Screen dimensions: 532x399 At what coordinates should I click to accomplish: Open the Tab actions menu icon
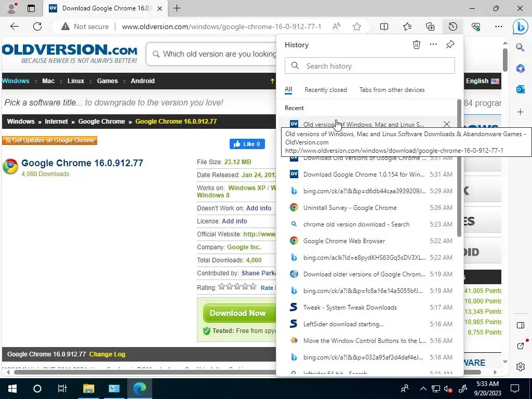tap(31, 8)
